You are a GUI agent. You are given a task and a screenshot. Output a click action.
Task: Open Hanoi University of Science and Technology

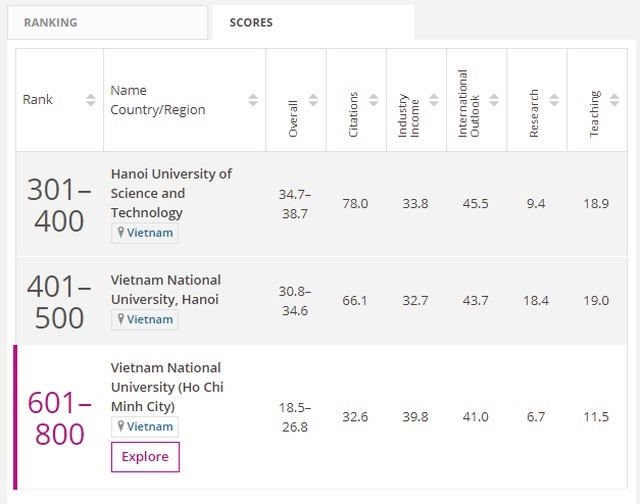pos(170,193)
